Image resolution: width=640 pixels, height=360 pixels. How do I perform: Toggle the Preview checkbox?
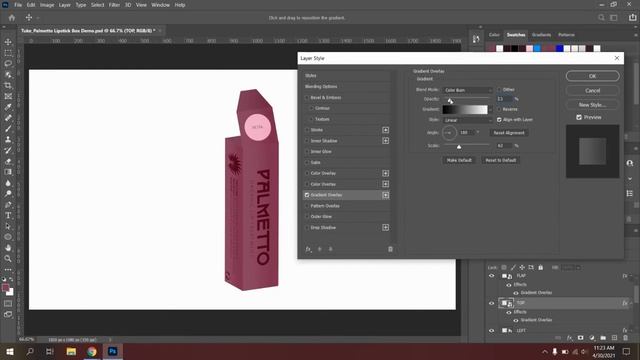click(579, 117)
